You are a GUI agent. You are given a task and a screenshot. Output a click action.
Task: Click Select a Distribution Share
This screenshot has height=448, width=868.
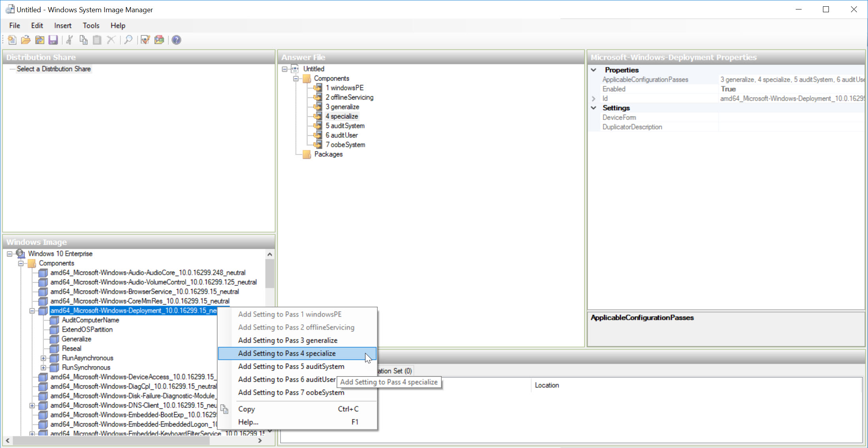pos(54,69)
